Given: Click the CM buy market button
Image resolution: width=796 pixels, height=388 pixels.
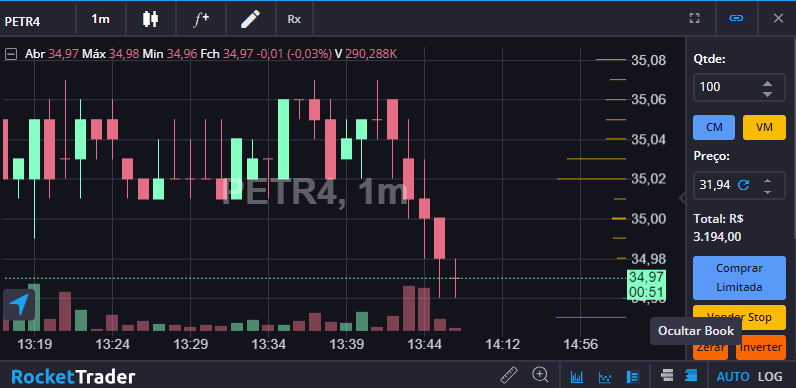Looking at the screenshot, I should 714,127.
